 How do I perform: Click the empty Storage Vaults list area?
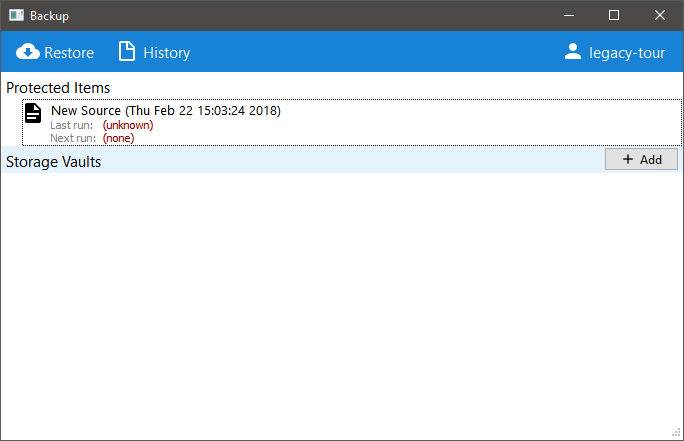click(x=340, y=300)
